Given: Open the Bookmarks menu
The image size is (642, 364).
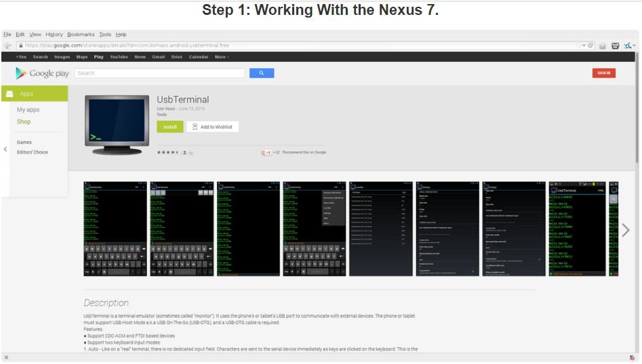Looking at the screenshot, I should (x=81, y=35).
